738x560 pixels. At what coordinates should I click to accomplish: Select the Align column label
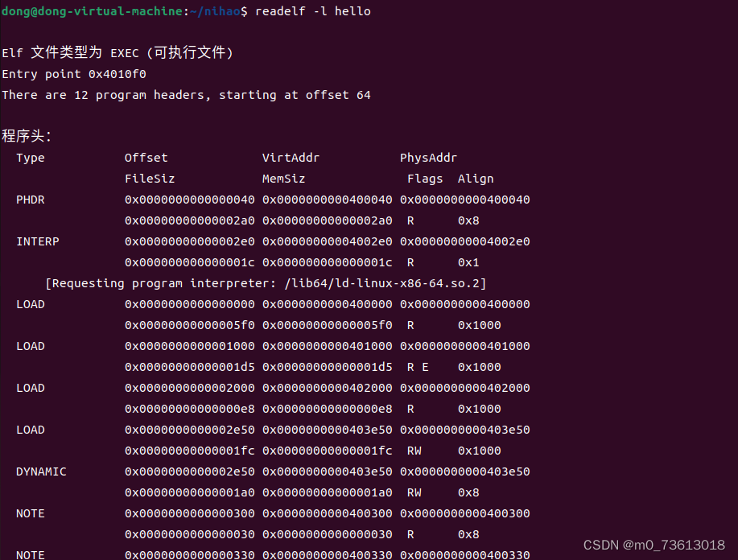(x=476, y=179)
